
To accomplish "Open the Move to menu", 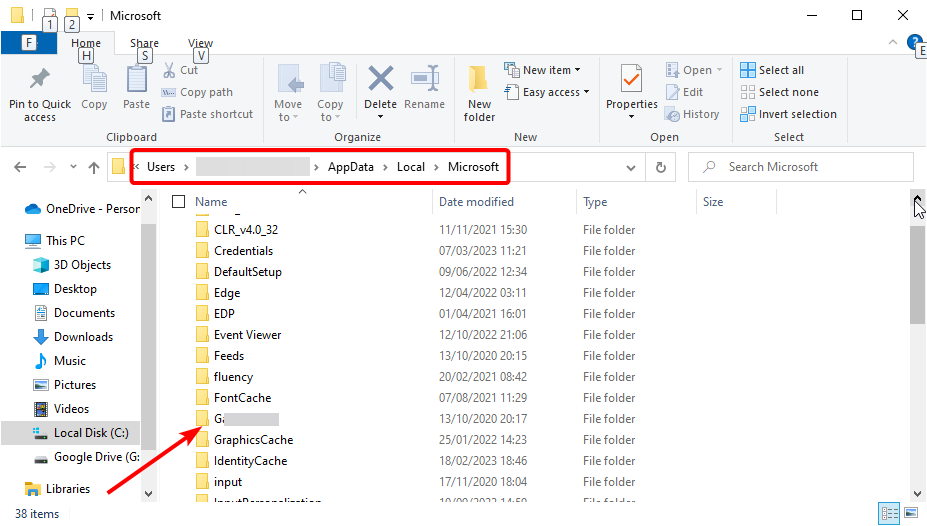I will point(289,92).
